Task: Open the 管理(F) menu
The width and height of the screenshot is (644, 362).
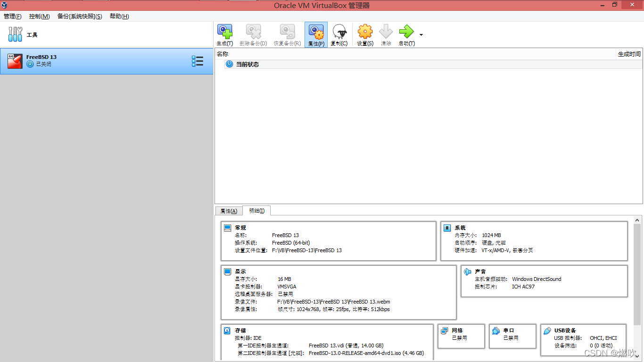Action: 13,16
